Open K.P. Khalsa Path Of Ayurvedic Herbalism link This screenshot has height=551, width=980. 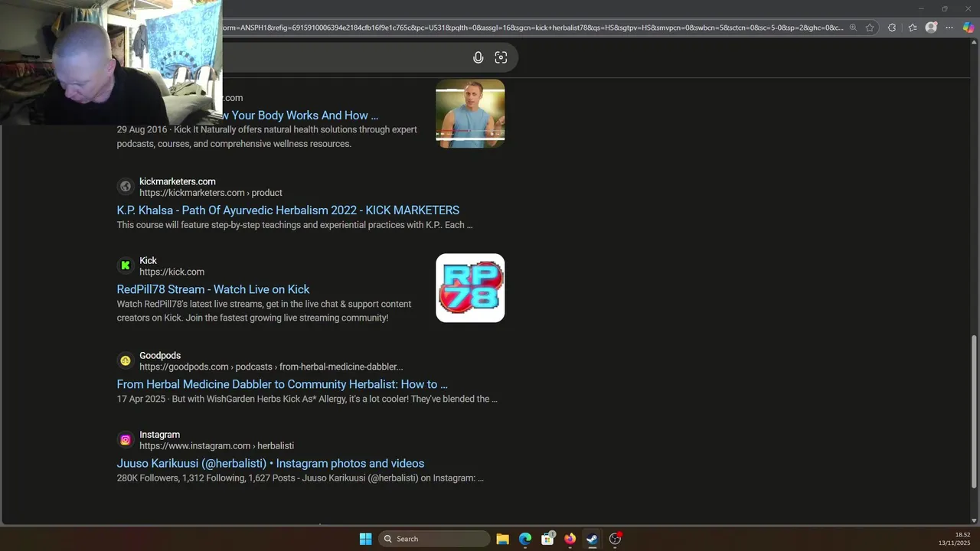288,210
